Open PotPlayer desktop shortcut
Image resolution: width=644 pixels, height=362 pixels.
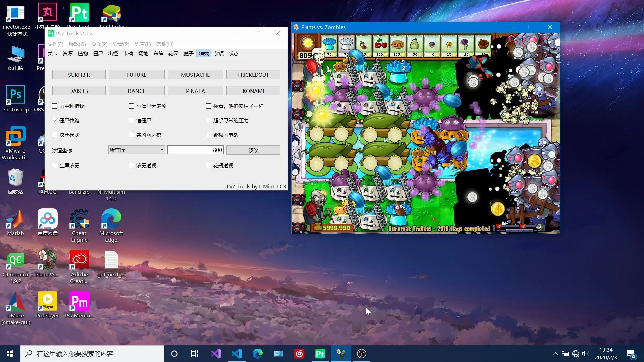[47, 305]
